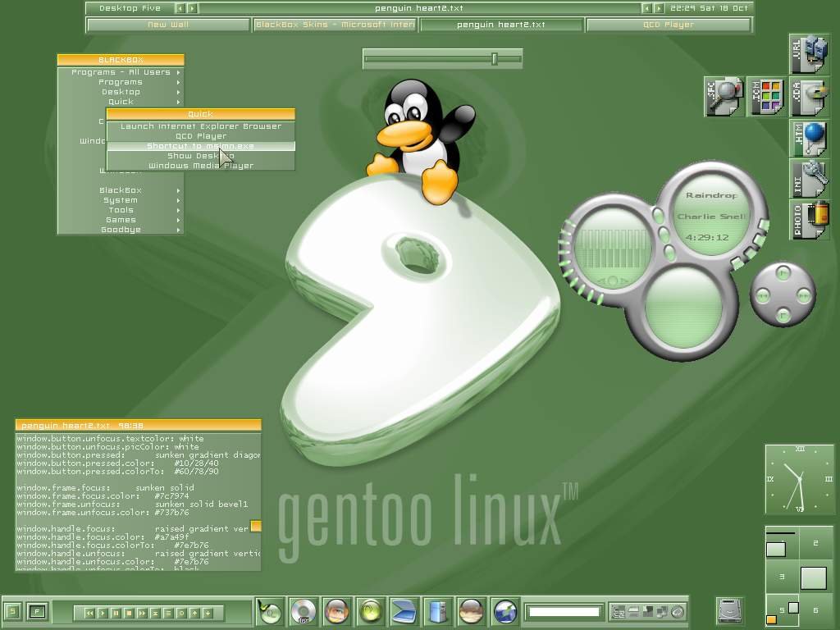This screenshot has width=840, height=630.
Task: Switch to New Wall taskbar window
Action: pyautogui.click(x=168, y=25)
